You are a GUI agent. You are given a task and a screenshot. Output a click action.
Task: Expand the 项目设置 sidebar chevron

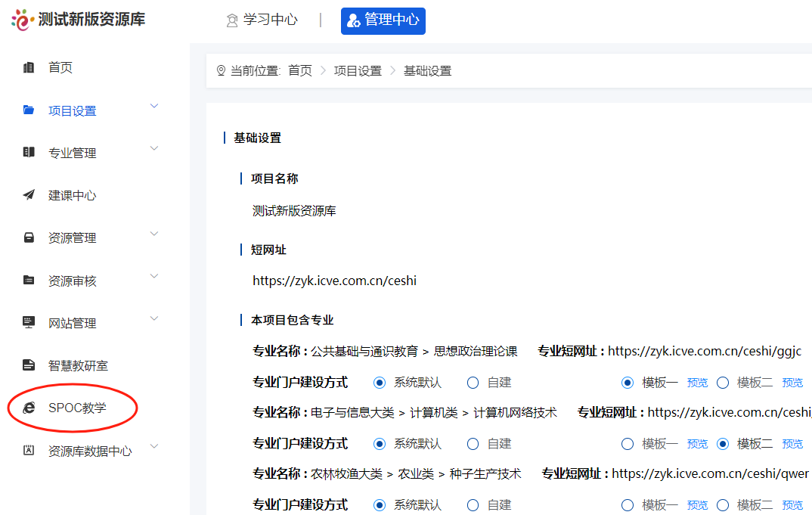click(x=153, y=106)
